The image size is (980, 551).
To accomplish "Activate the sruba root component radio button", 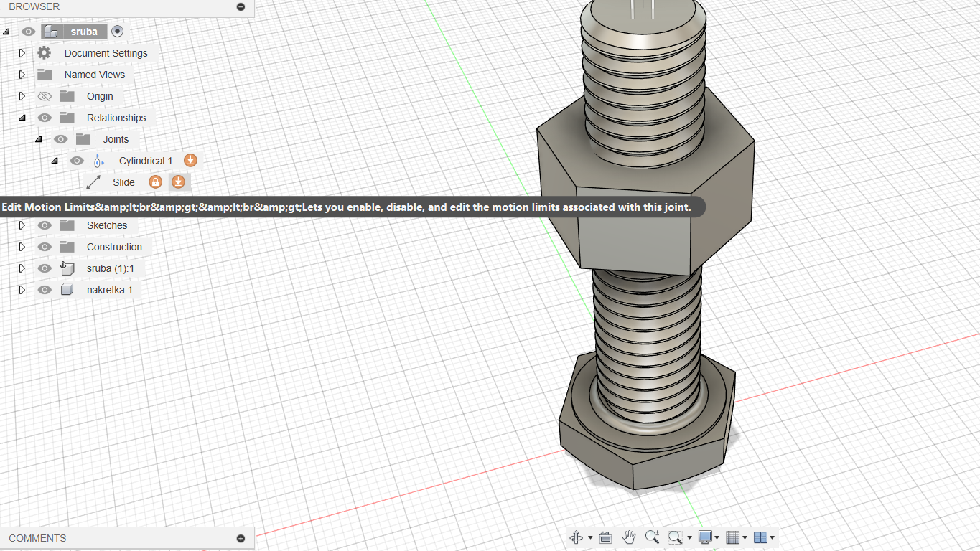I will pos(118,32).
